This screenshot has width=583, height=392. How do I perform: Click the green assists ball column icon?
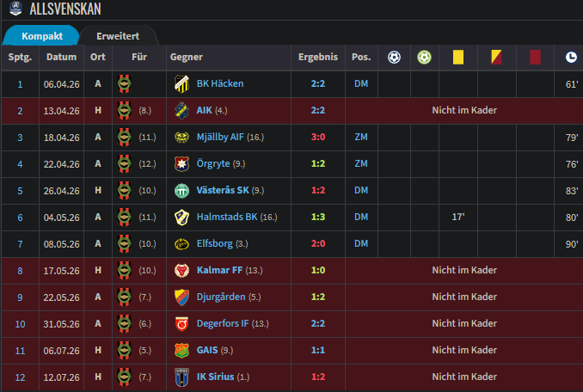(424, 58)
